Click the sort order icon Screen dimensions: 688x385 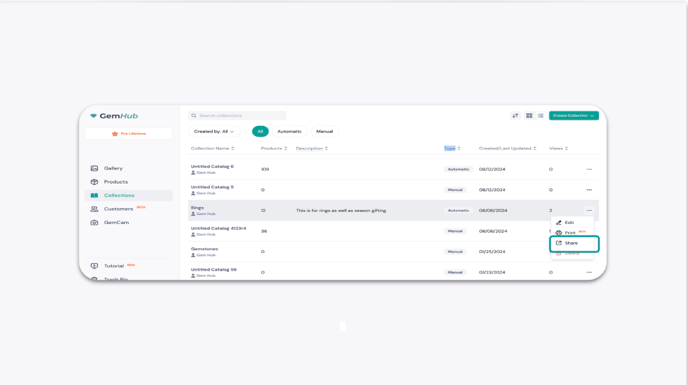pyautogui.click(x=515, y=115)
